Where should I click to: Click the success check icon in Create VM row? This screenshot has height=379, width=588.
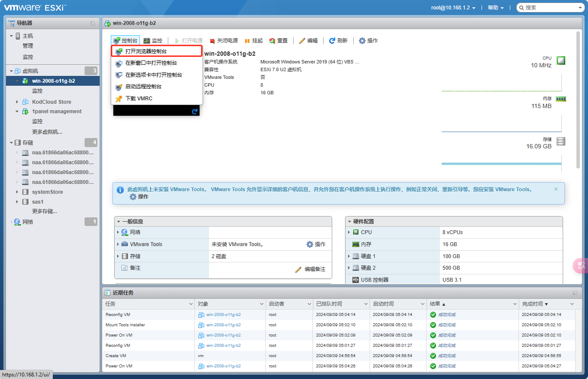[433, 356]
